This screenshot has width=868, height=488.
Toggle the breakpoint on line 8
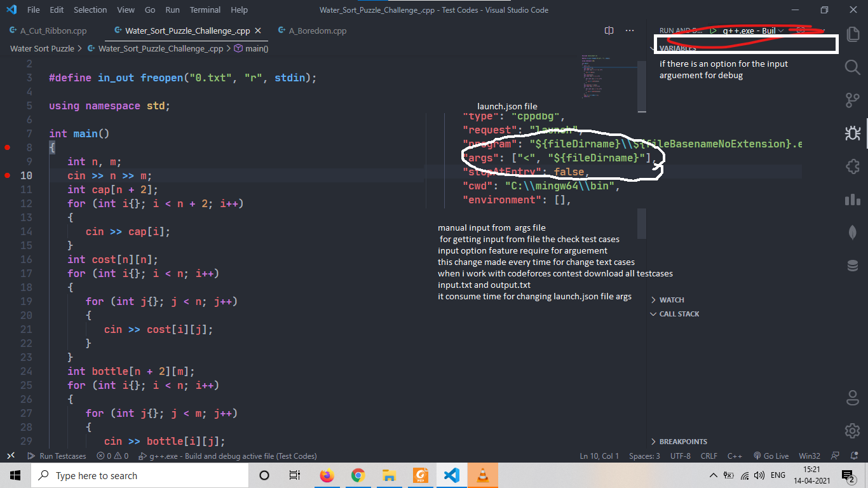click(x=7, y=147)
